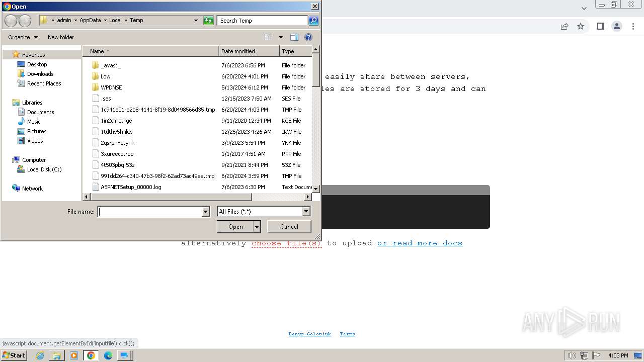This screenshot has width=644, height=362.
Task: Click the AppData breadcrumb in address bar
Action: coord(90,21)
